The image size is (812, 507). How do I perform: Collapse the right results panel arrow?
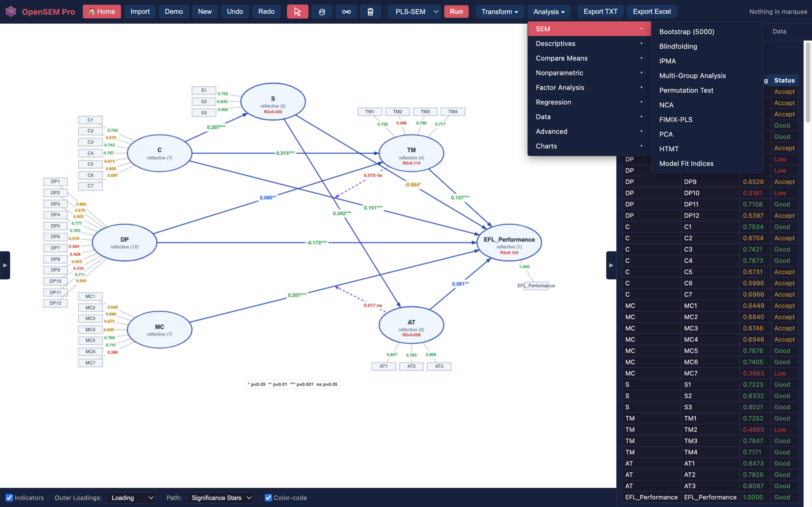[611, 265]
